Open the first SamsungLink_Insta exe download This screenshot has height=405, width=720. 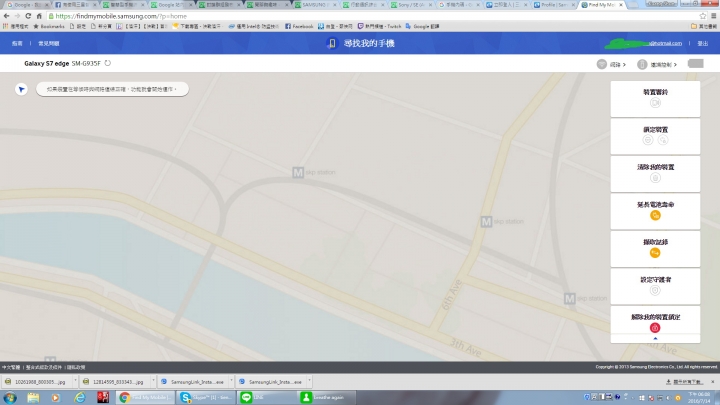pyautogui.click(x=193, y=382)
